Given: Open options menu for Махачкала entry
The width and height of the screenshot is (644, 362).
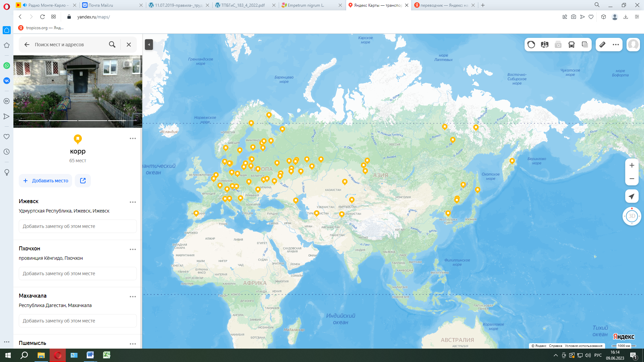Looking at the screenshot, I should coord(133,297).
